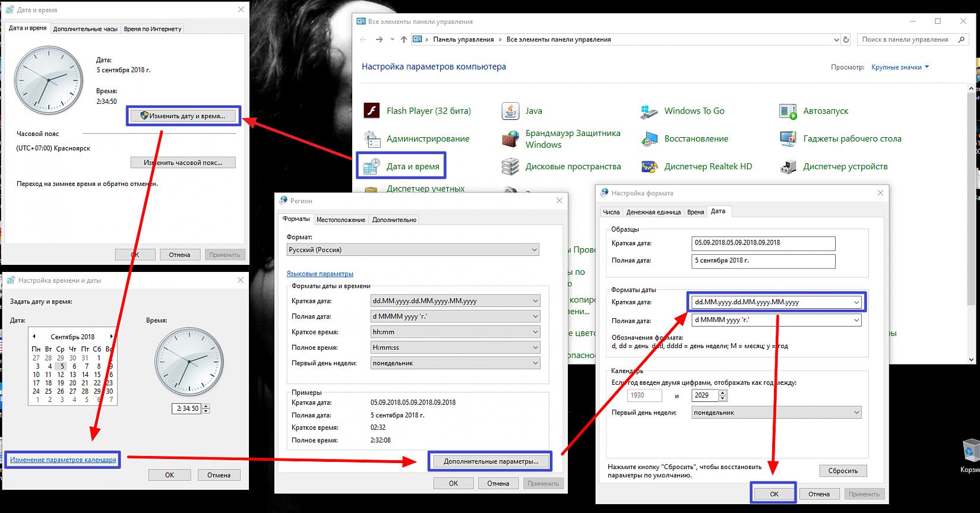Click the search magnifier in Control Panel
Screen dimensions: 980x513
pos(961,40)
